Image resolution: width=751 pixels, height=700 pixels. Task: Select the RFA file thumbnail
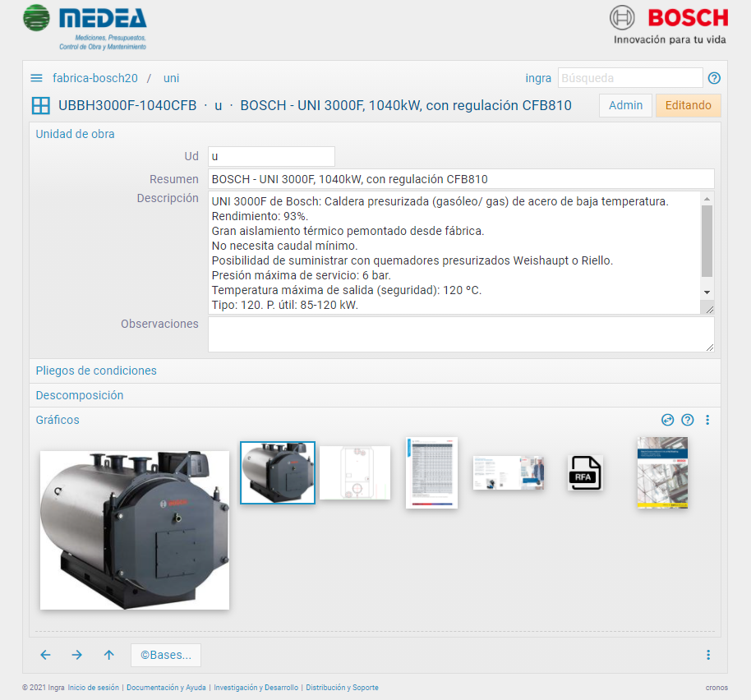584,473
